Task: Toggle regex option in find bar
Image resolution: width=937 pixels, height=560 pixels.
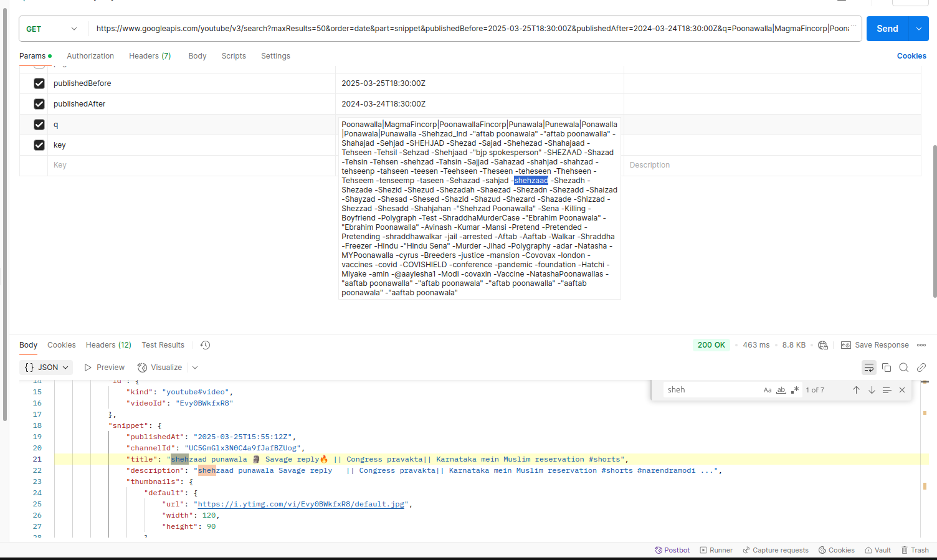Action: (795, 390)
